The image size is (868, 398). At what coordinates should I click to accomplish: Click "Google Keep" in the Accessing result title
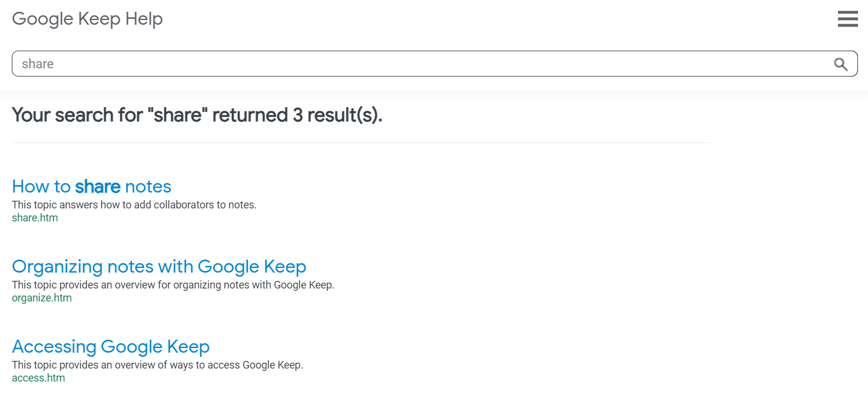(155, 346)
